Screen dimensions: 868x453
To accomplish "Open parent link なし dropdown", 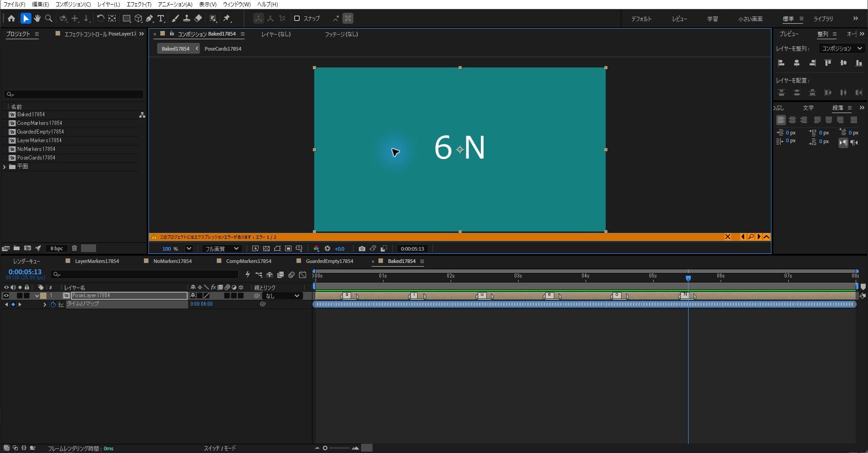I will pos(283,296).
